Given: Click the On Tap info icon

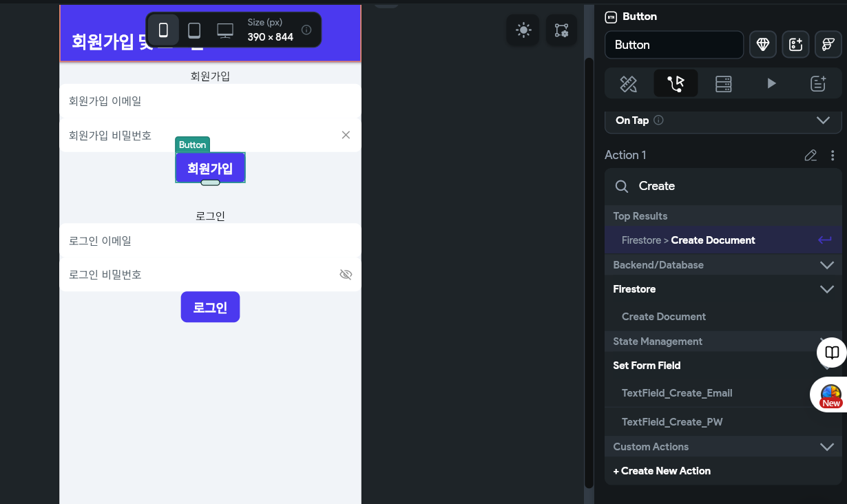Looking at the screenshot, I should coord(658,120).
